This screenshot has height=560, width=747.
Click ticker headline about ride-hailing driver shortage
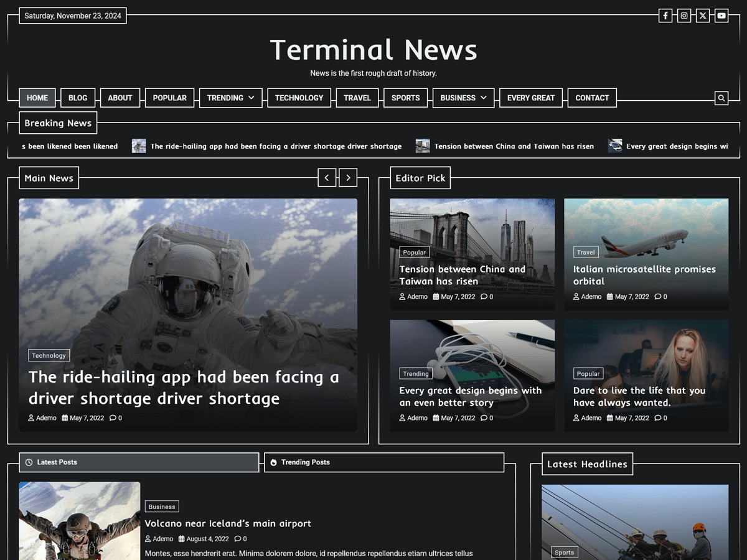click(276, 146)
